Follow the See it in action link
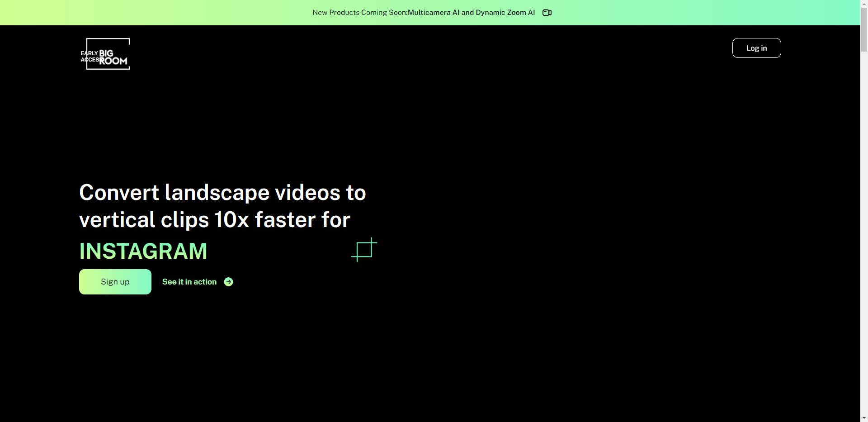This screenshot has height=422, width=868. [x=189, y=282]
